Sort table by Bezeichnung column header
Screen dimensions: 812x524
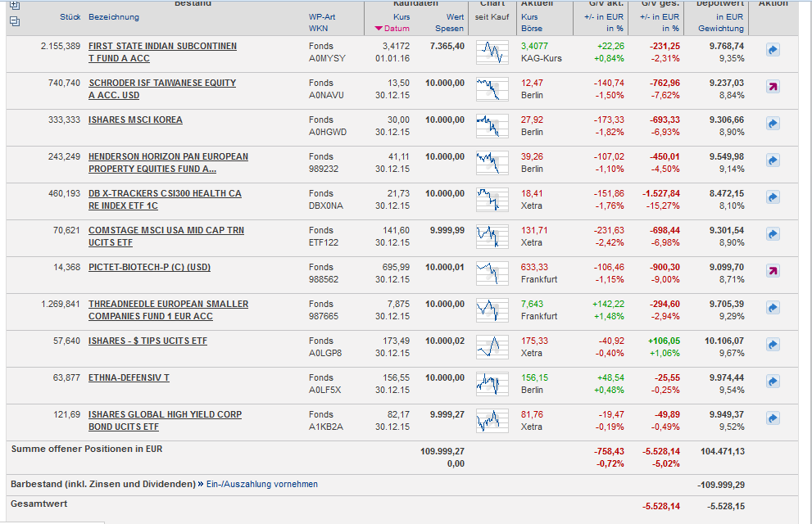(x=114, y=16)
